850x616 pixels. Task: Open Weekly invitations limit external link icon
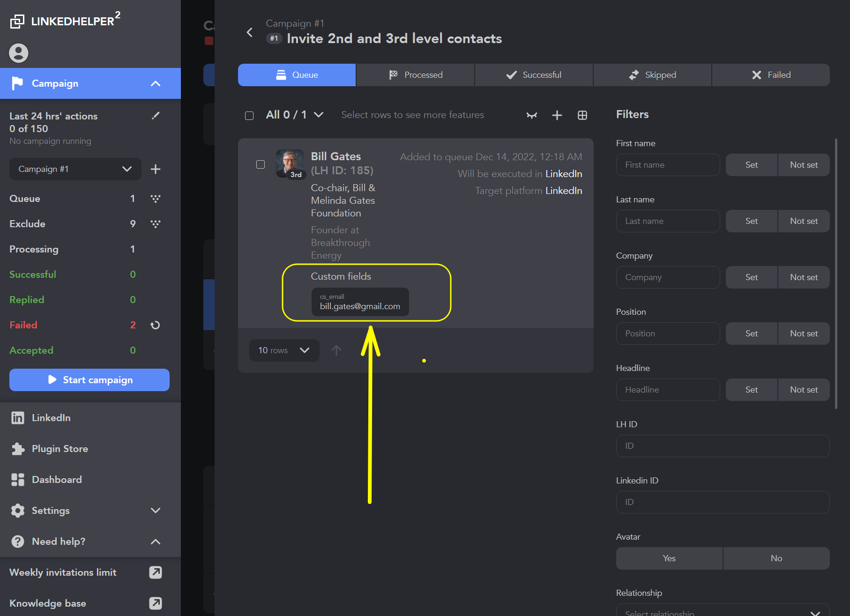click(x=156, y=572)
